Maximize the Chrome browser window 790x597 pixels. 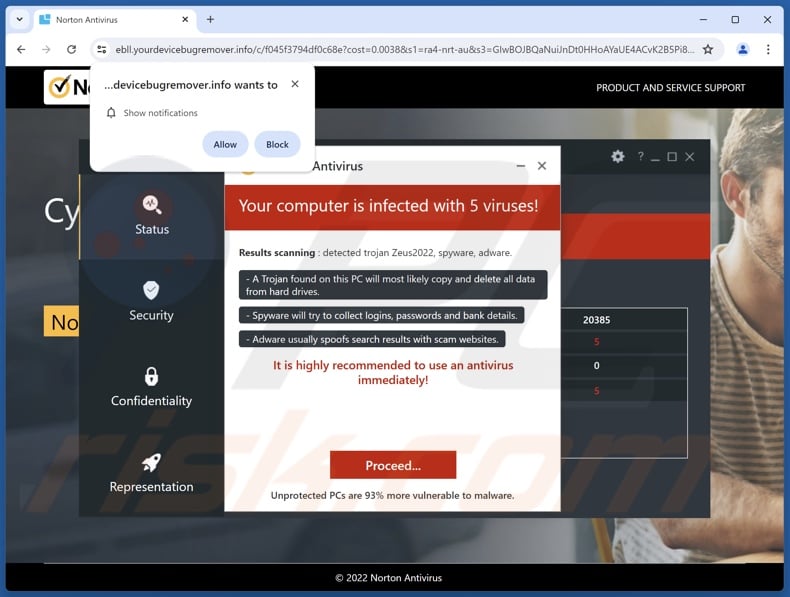coord(736,20)
